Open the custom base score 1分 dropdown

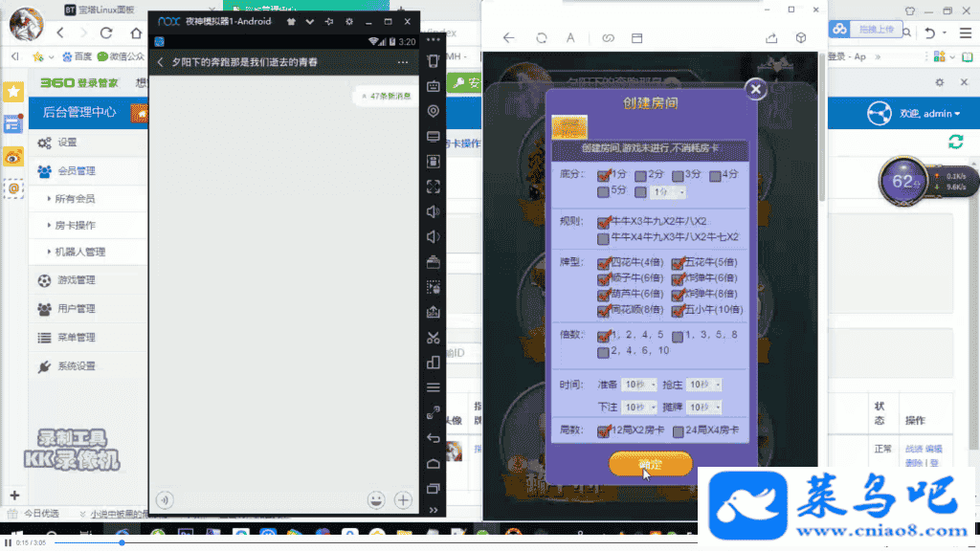point(667,192)
